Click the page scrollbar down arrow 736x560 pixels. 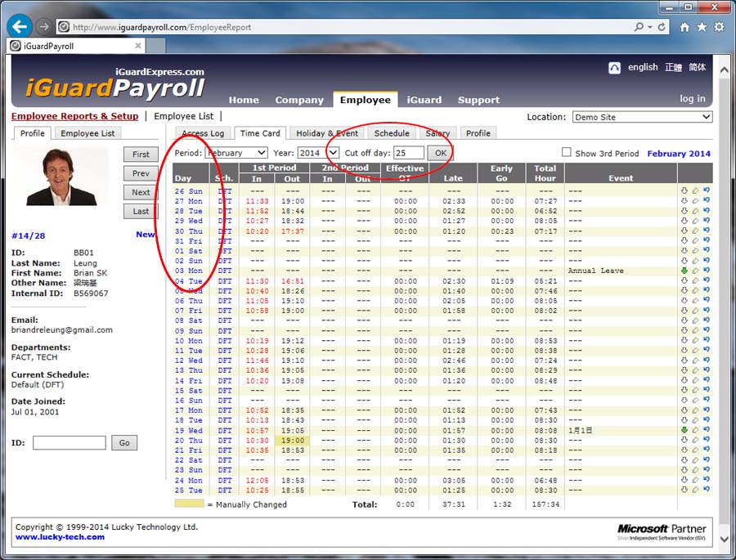725,539
